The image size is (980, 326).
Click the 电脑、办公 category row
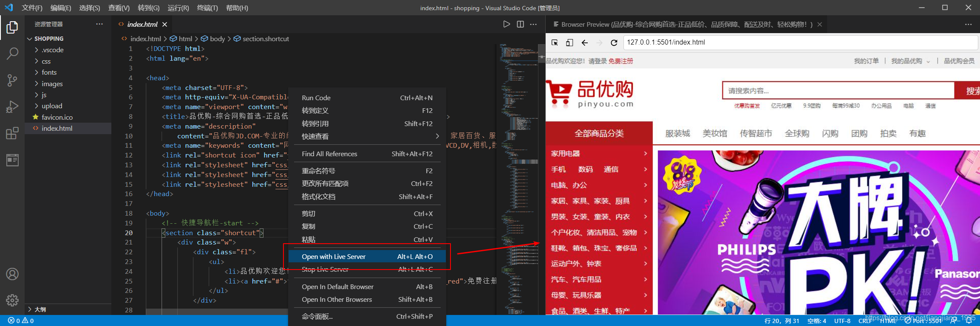coord(599,185)
